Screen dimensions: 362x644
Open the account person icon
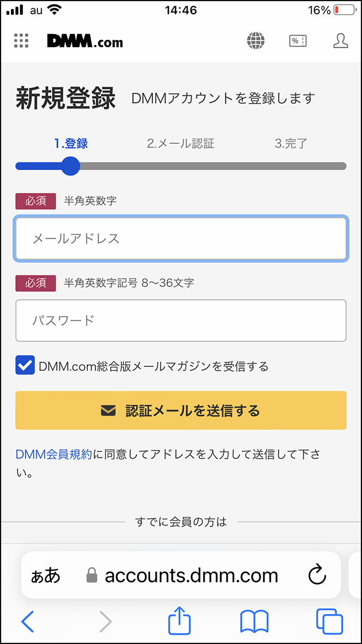[341, 41]
